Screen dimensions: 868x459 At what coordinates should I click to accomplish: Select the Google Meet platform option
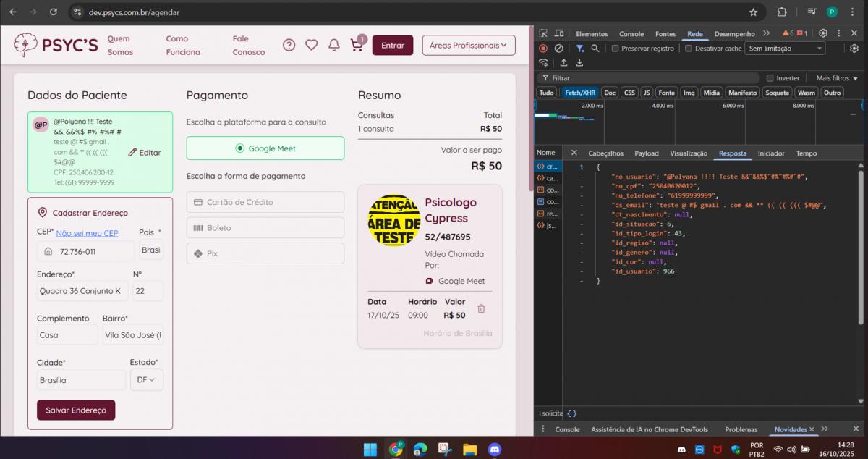pyautogui.click(x=265, y=148)
